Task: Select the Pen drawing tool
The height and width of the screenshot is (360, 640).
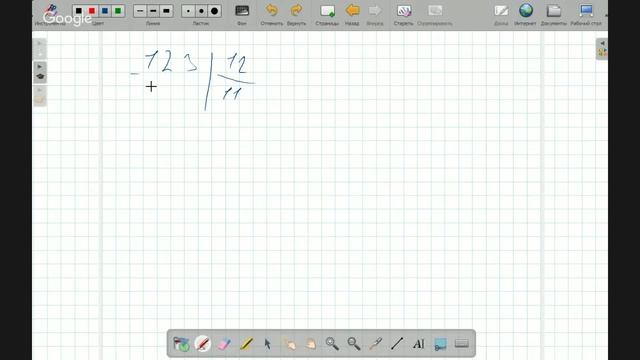Action: [x=202, y=344]
